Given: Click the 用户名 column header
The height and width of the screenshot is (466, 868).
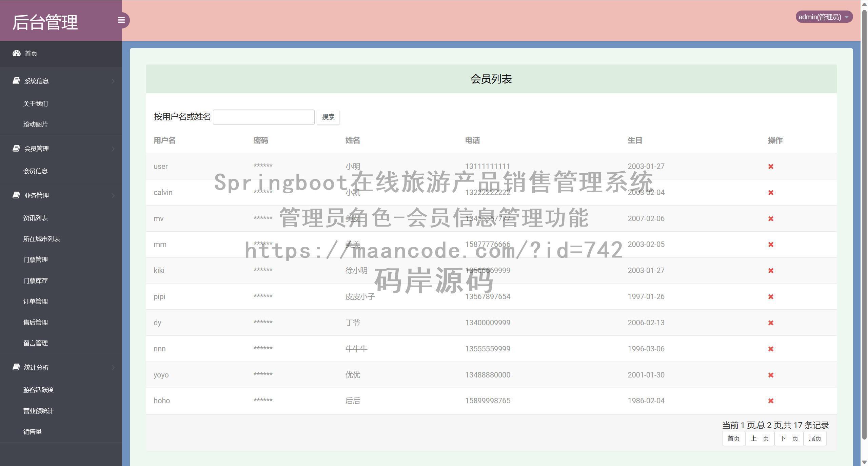Looking at the screenshot, I should click(x=164, y=140).
